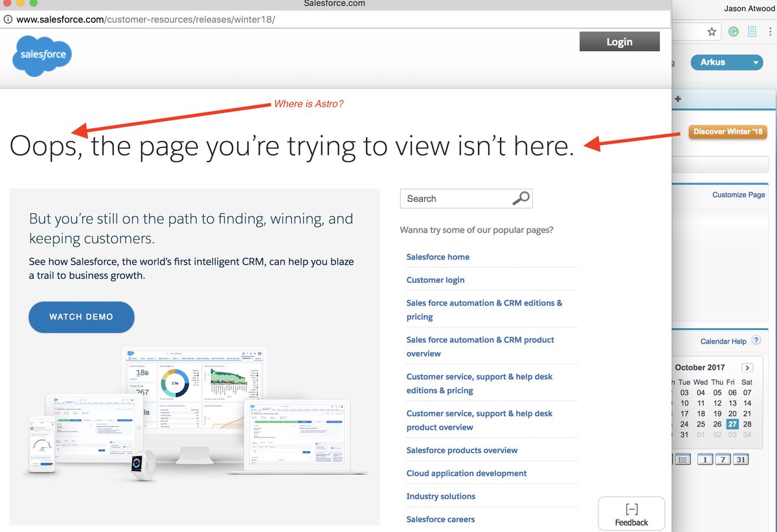Select October 13 in the calendar
The image size is (777, 532).
point(732,403)
